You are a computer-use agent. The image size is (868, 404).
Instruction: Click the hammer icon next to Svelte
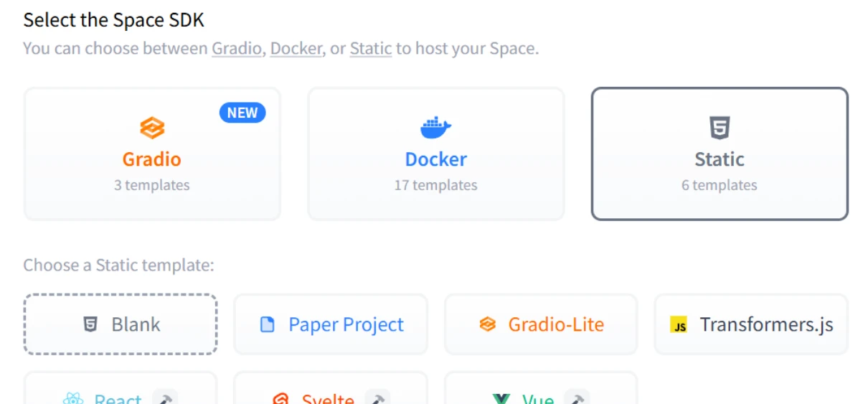click(377, 399)
